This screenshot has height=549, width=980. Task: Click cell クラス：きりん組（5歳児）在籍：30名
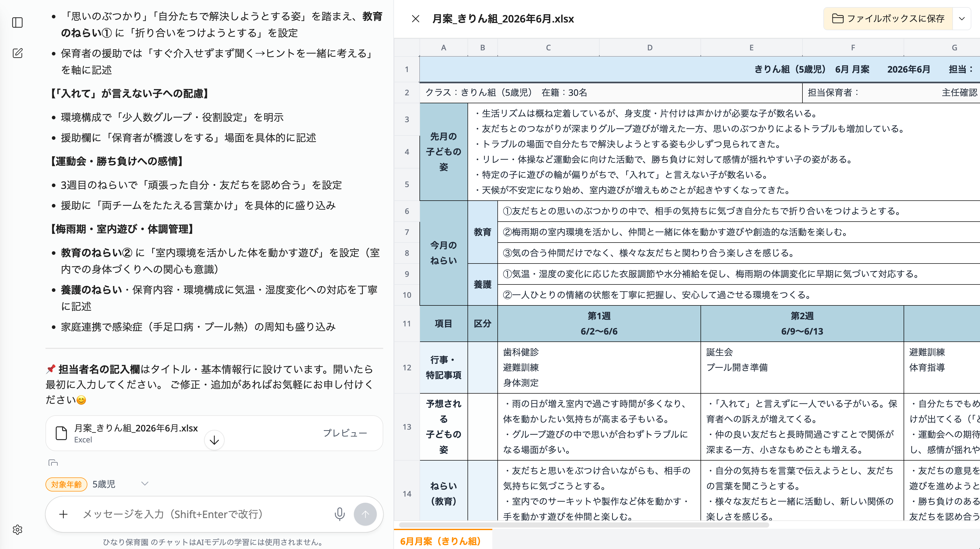tap(611, 93)
